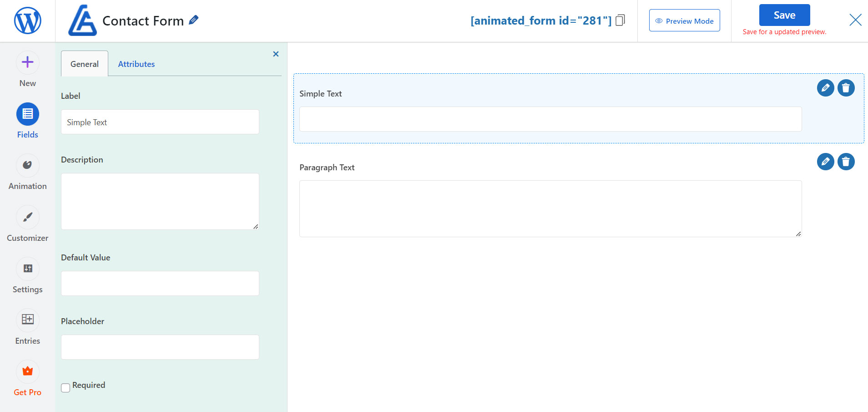Viewport: 868px width, 412px height.
Task: Edit the Simple Text field
Action: tap(825, 88)
